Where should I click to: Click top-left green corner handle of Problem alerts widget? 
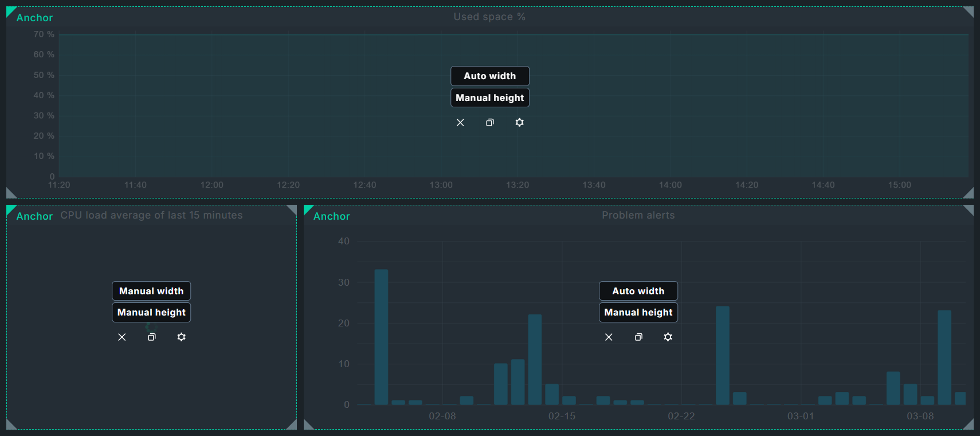(x=307, y=209)
